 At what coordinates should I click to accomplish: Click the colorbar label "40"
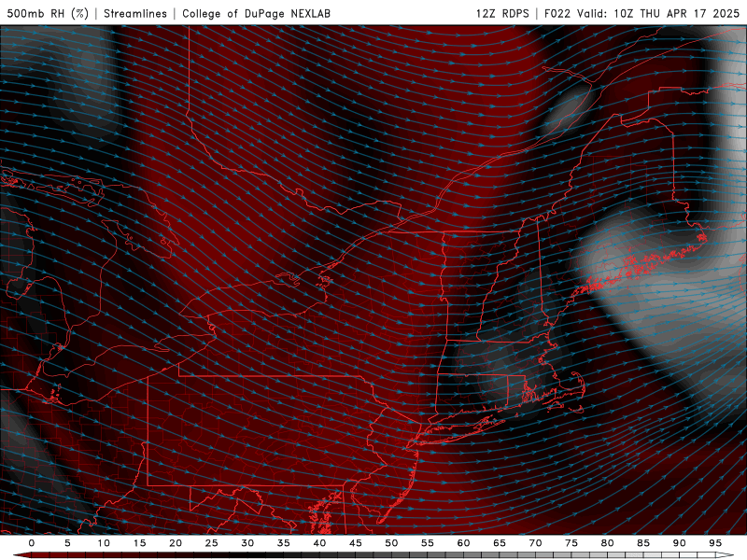pyautogui.click(x=319, y=543)
